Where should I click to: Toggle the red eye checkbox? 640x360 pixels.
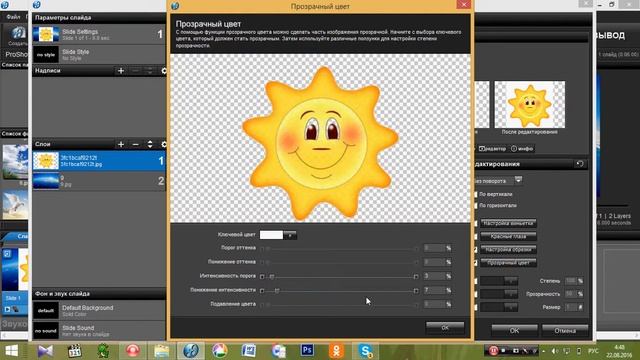click(x=476, y=236)
